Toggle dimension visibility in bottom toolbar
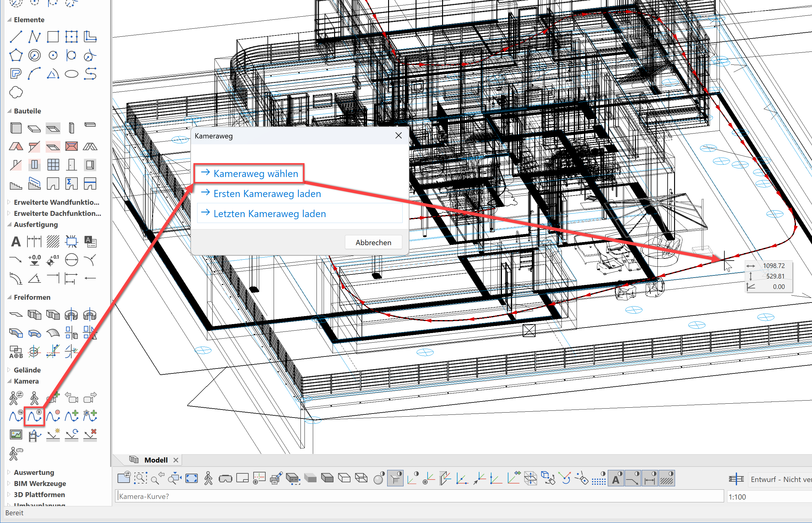 [650, 479]
